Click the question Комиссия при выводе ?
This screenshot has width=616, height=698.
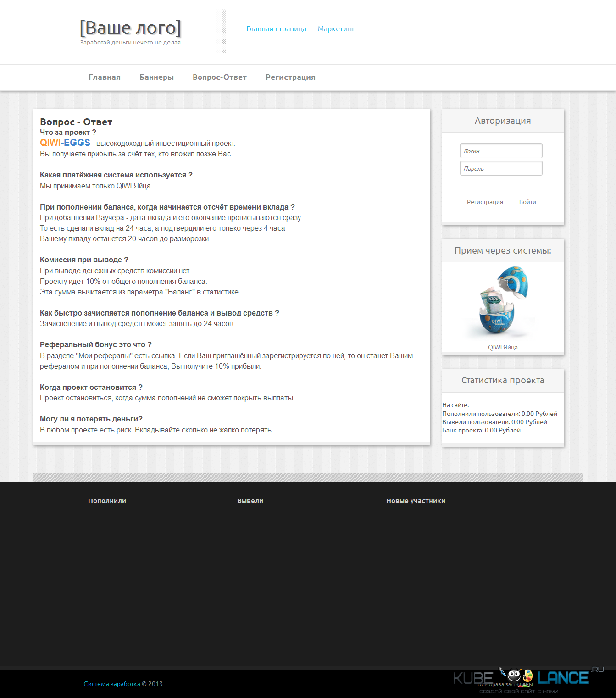click(84, 260)
